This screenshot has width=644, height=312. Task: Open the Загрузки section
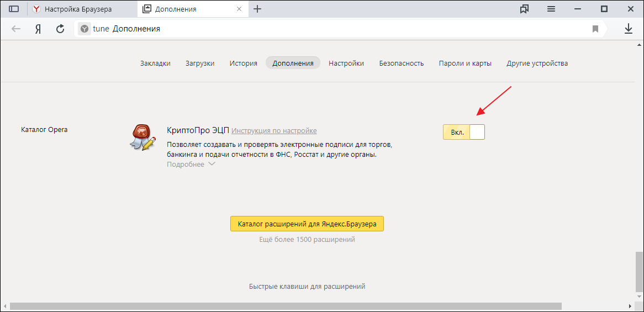click(x=200, y=63)
